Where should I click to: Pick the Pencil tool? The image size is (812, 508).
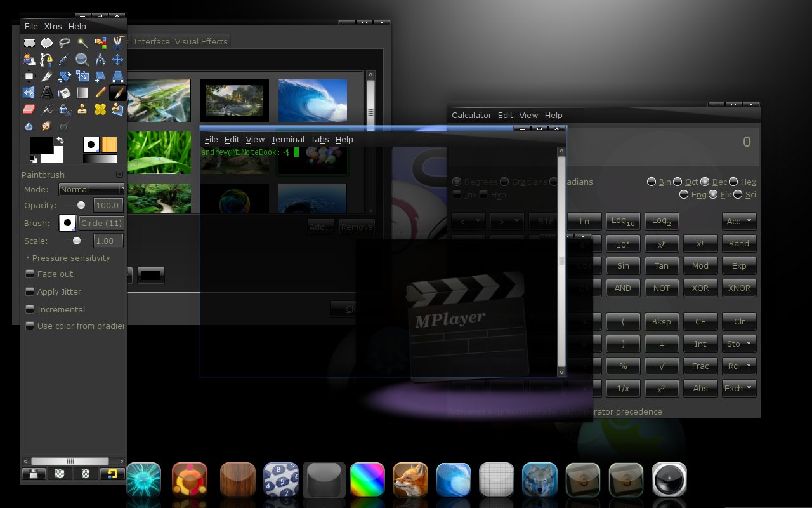(100, 93)
